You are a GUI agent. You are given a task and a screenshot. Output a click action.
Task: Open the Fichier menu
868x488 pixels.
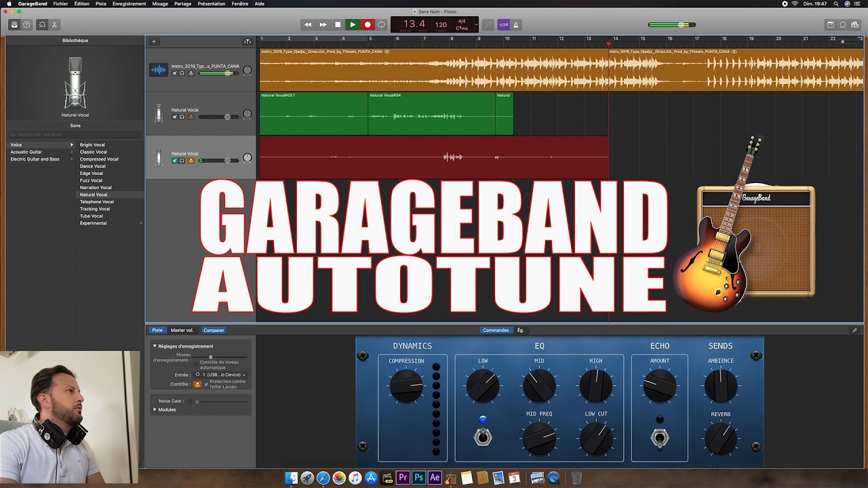[x=60, y=3]
